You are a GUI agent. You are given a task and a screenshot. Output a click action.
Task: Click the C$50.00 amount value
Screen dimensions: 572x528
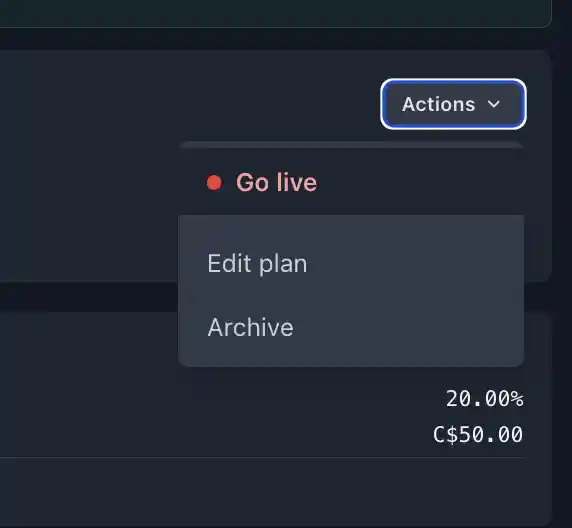[x=478, y=435]
